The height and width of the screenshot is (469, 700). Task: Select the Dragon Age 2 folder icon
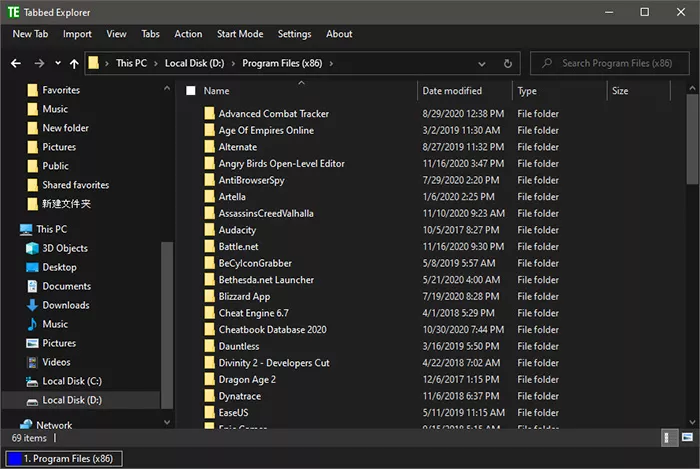point(210,379)
